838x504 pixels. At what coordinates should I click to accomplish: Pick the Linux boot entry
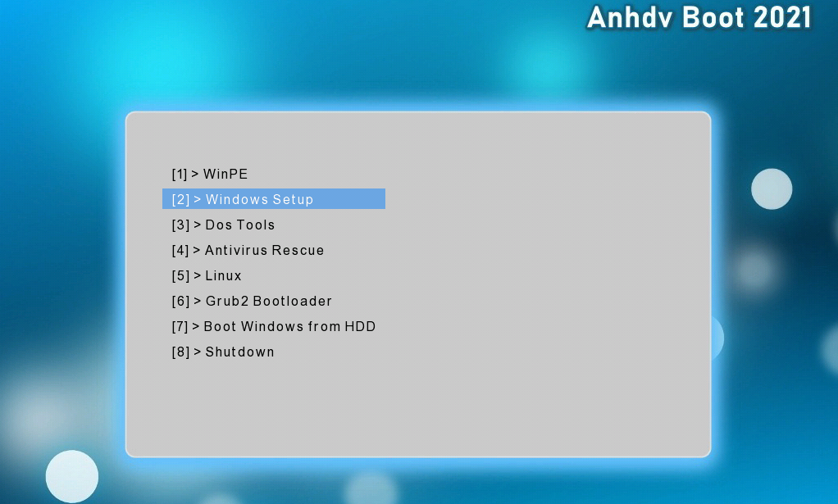207,275
